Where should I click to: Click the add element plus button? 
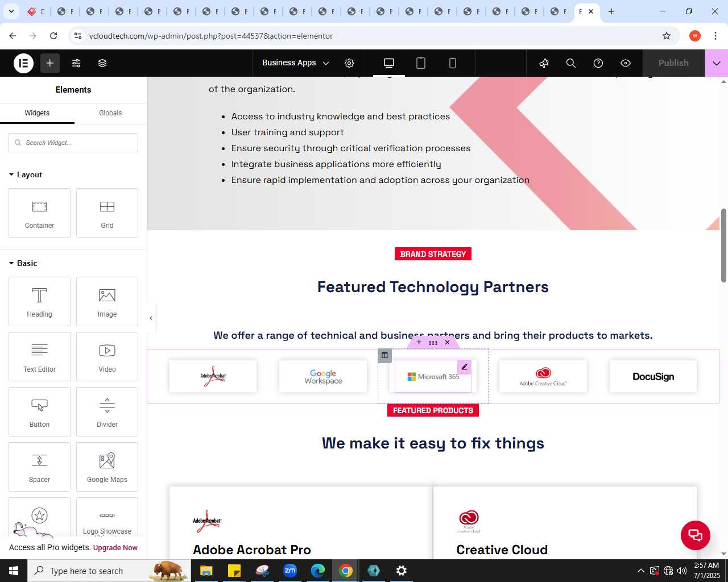50,63
